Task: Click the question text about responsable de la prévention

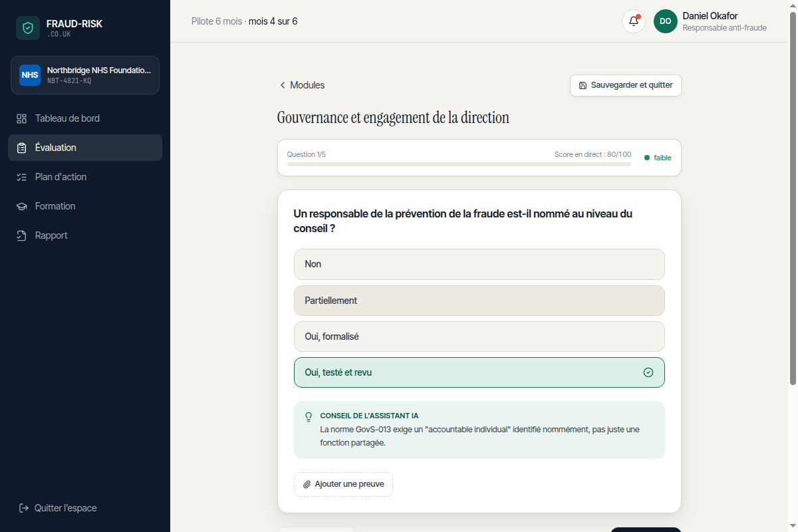Action: click(463, 221)
